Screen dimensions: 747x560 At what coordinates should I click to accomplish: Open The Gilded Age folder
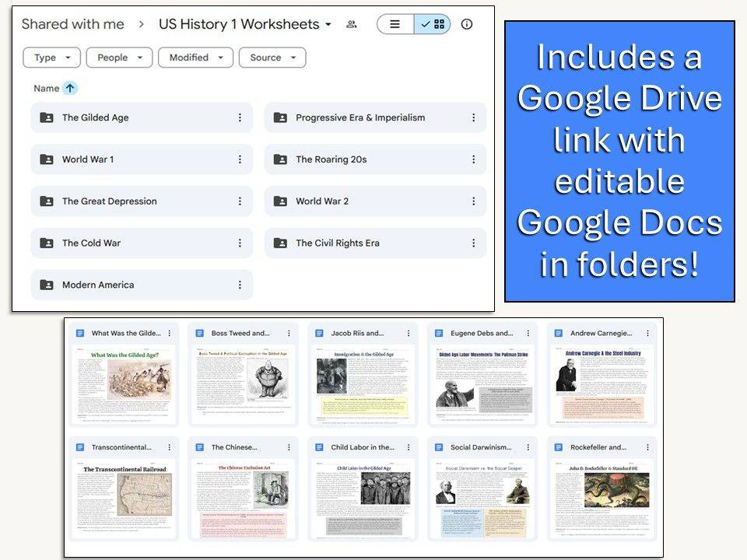[142, 117]
